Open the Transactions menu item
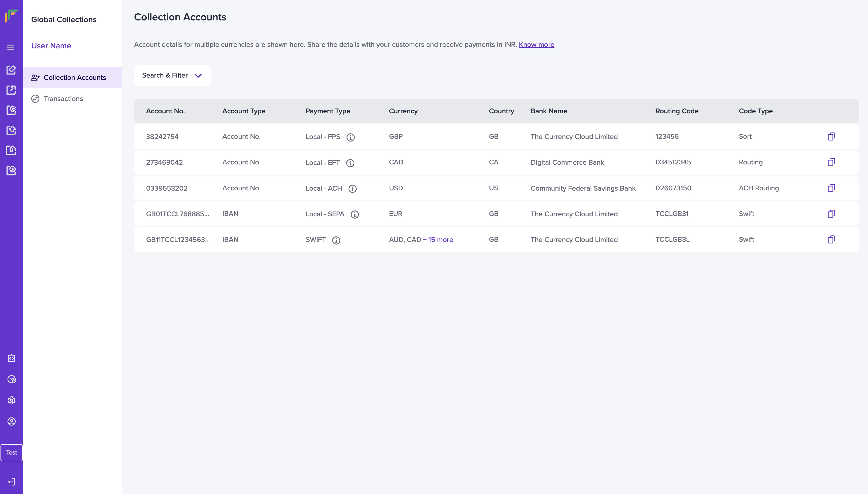 point(63,99)
